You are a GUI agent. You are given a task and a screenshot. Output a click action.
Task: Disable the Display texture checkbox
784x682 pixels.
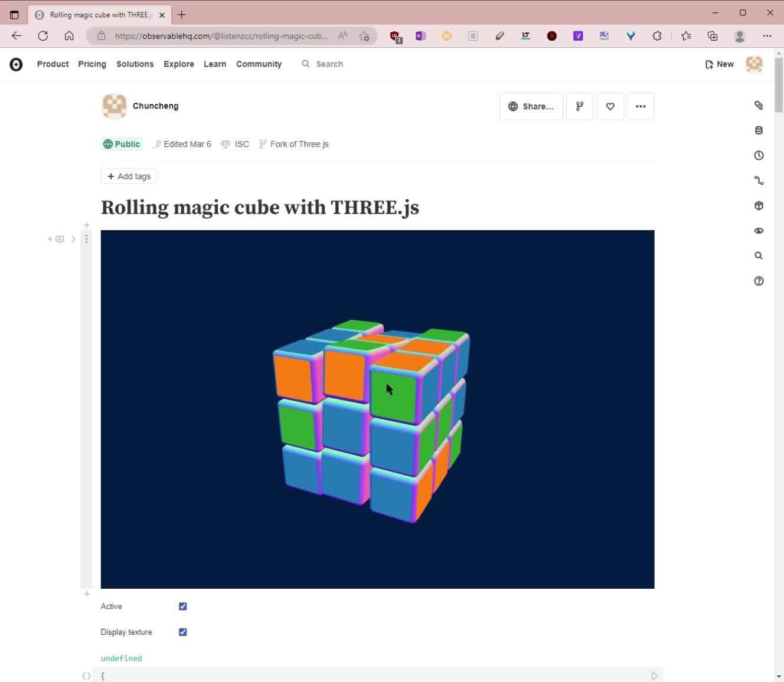182,632
